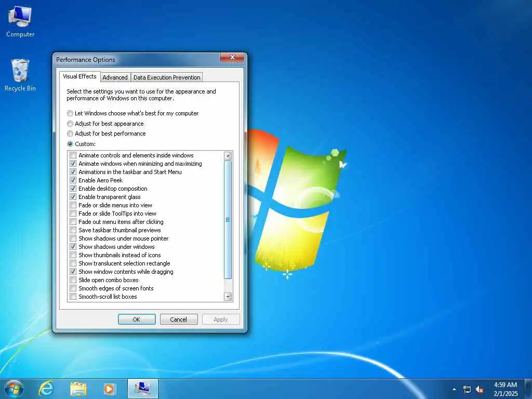
Task: Enable Show shadows under mouse pointer
Action: pyautogui.click(x=73, y=238)
